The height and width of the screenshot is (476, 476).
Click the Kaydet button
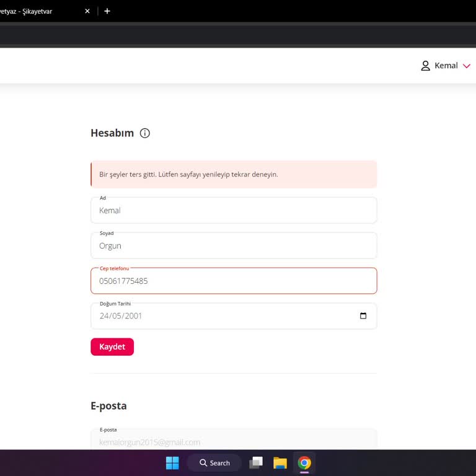(x=112, y=346)
